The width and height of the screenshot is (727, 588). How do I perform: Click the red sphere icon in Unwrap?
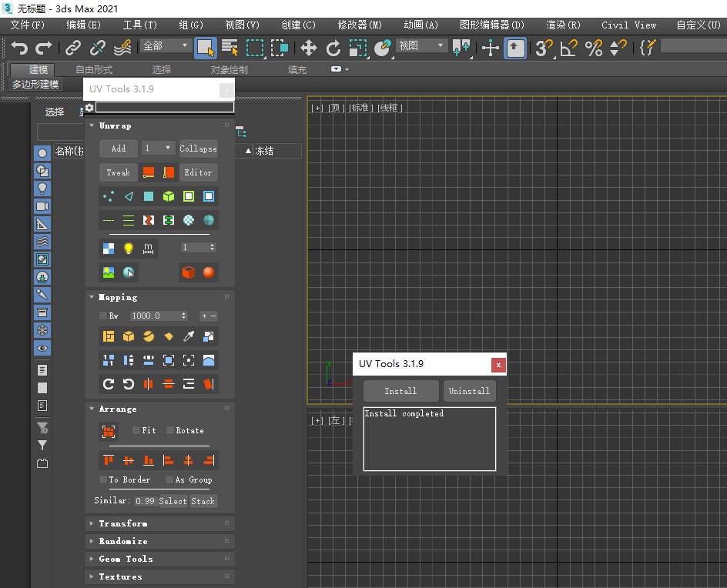(x=209, y=272)
